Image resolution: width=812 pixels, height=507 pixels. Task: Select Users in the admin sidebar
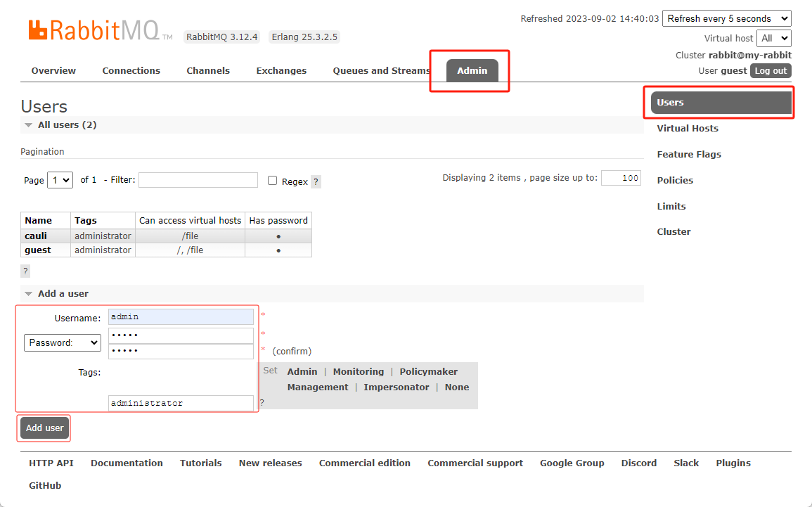point(721,103)
